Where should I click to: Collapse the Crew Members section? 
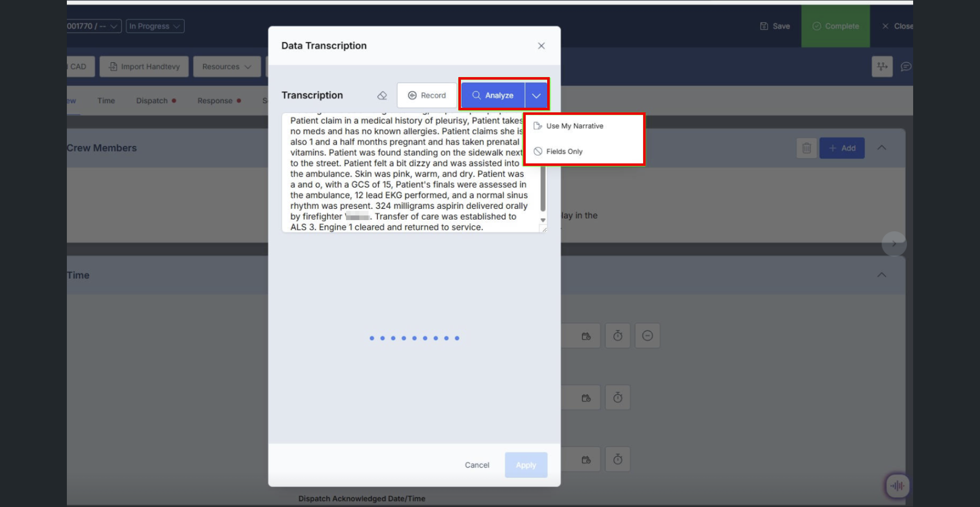pos(881,148)
